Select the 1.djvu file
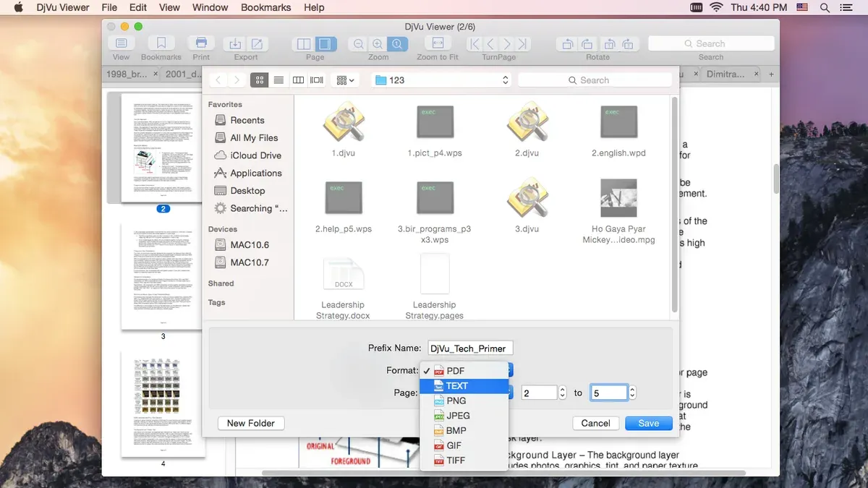Screen dimensions: 868x488 (343, 130)
